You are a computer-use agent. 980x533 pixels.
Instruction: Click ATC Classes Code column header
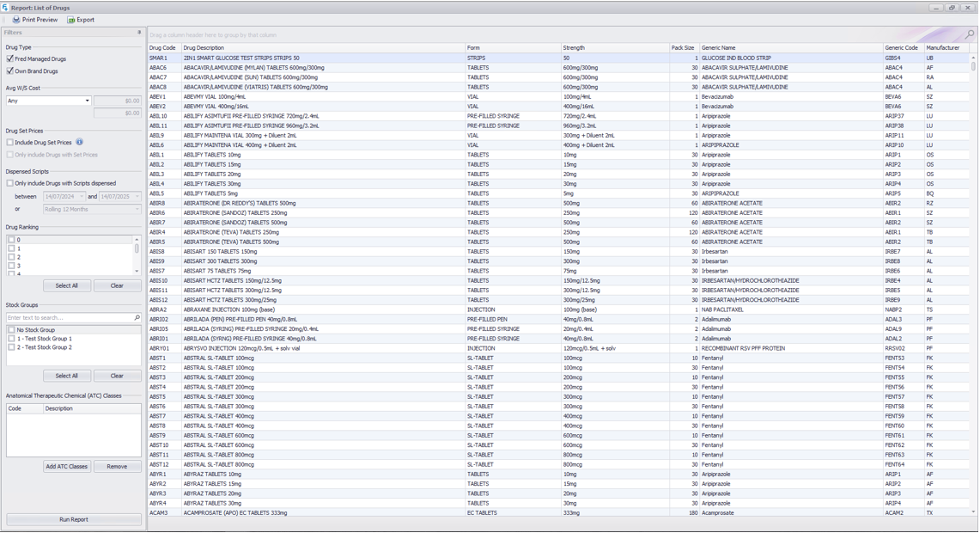tap(25, 408)
